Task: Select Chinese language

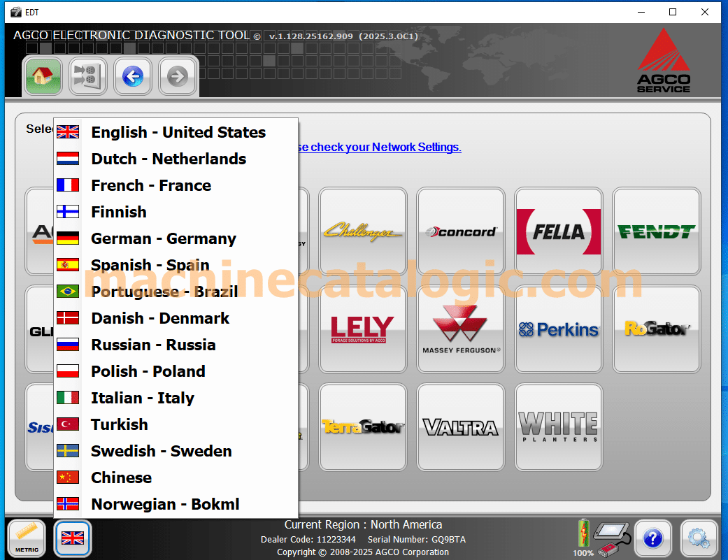Action: coord(176,478)
